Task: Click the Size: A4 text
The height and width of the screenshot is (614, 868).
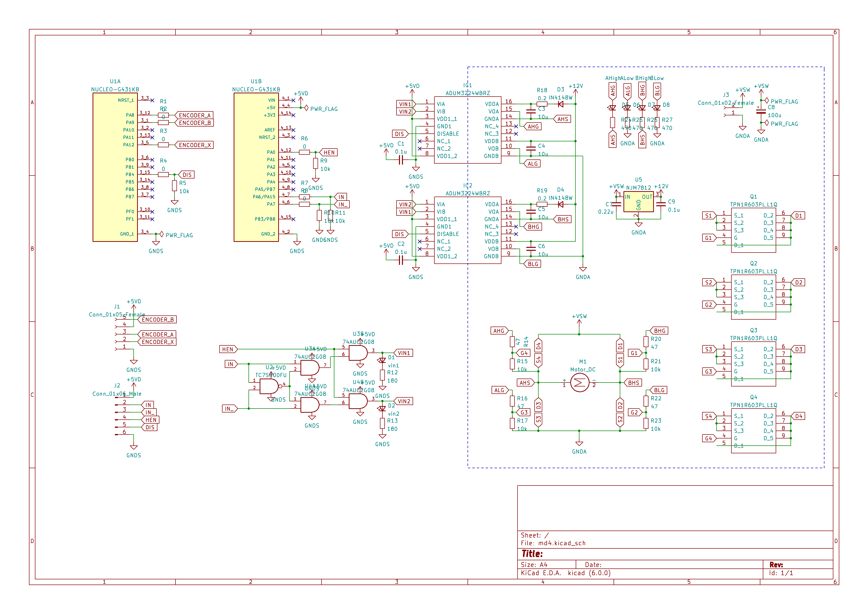Action: (x=534, y=565)
